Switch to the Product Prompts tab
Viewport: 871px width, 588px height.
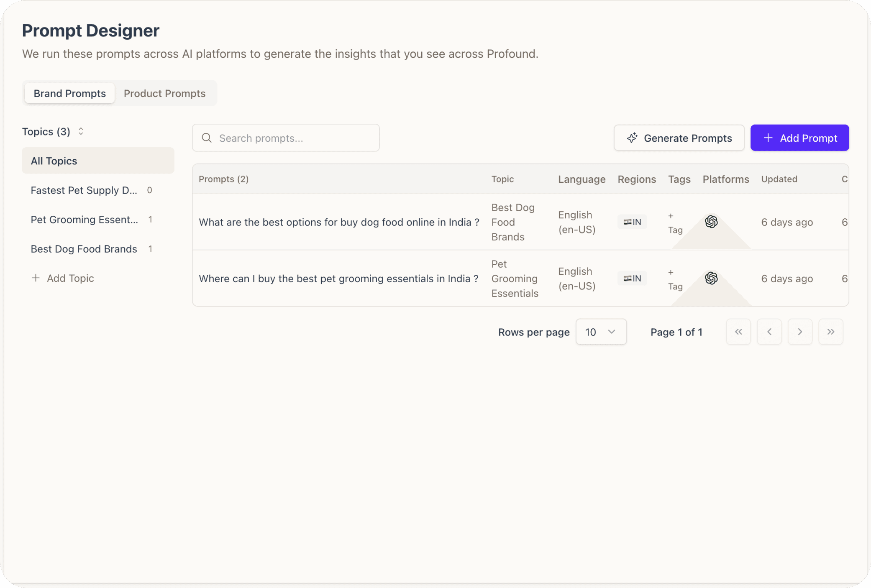(x=164, y=93)
